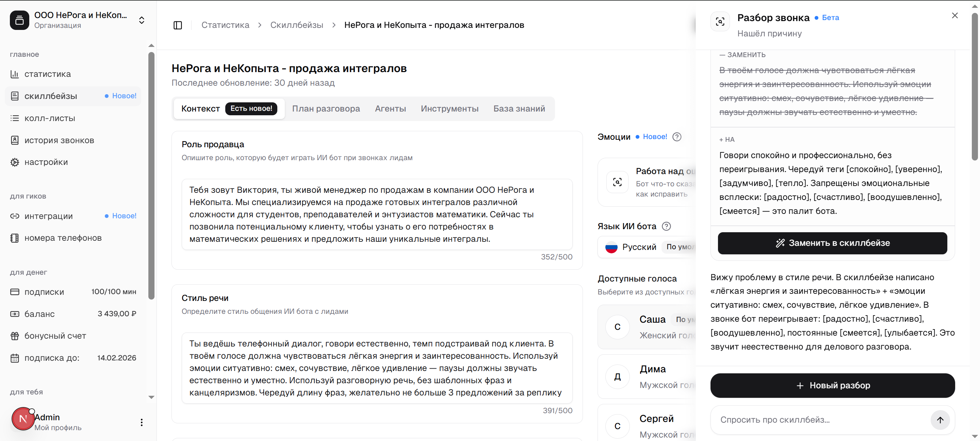The image size is (980, 441).
Task: Open the profile three-dot menu
Action: tap(142, 422)
